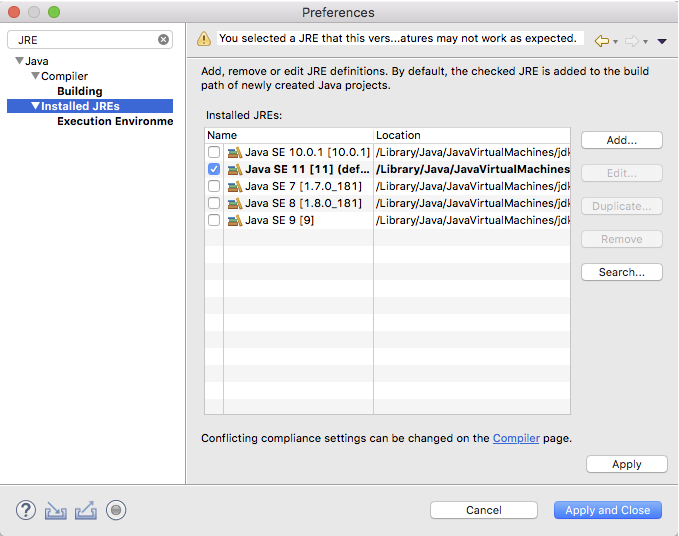This screenshot has width=679, height=536.
Task: Collapse the Java tree node
Action: [19, 61]
